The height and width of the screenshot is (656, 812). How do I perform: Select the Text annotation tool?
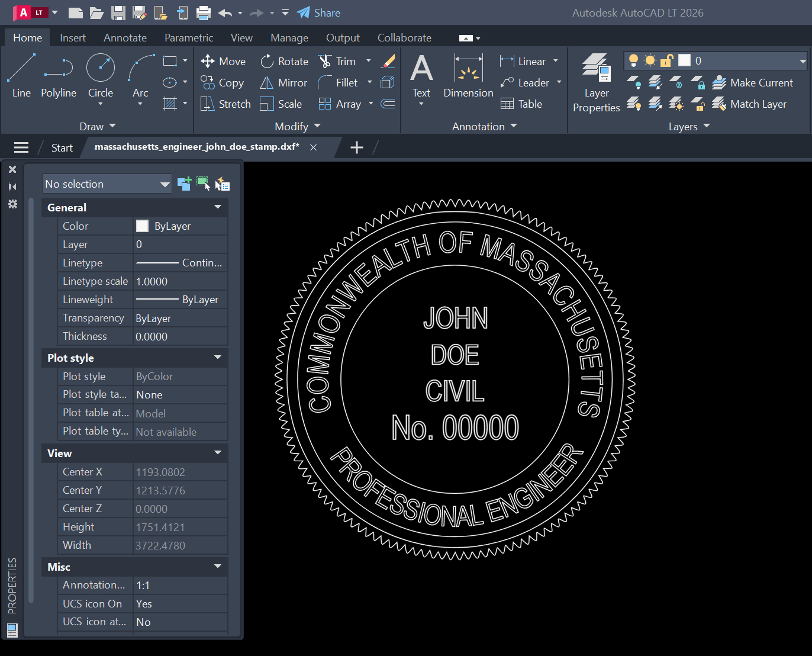421,76
